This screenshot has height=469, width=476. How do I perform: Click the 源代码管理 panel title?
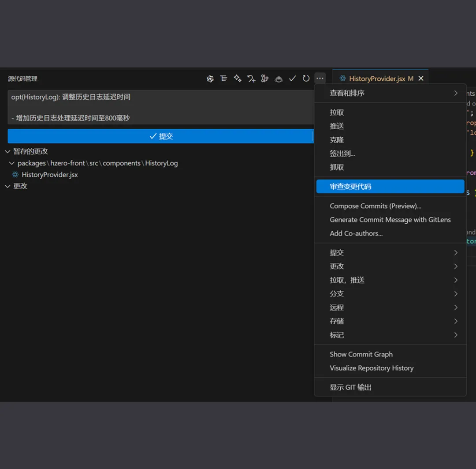coord(23,79)
